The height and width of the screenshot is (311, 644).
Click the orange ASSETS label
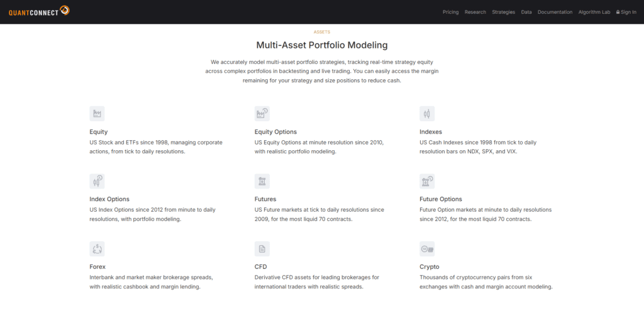[321, 31]
